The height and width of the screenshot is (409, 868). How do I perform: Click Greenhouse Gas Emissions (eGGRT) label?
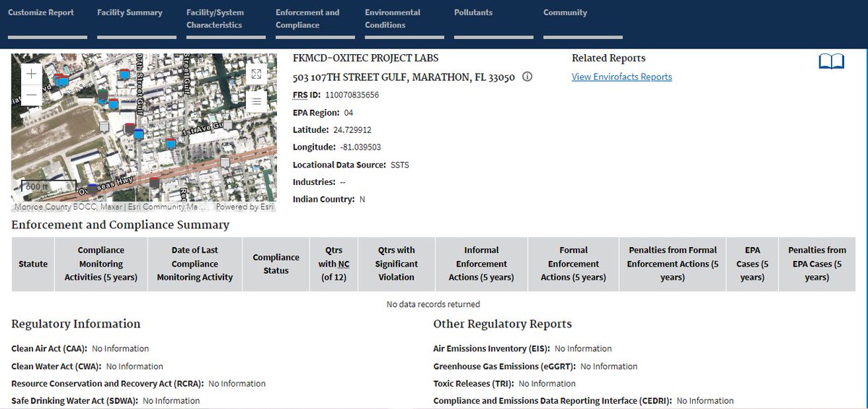point(506,366)
